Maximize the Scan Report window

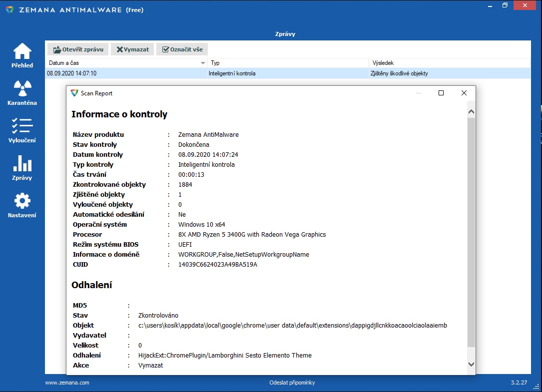click(441, 93)
